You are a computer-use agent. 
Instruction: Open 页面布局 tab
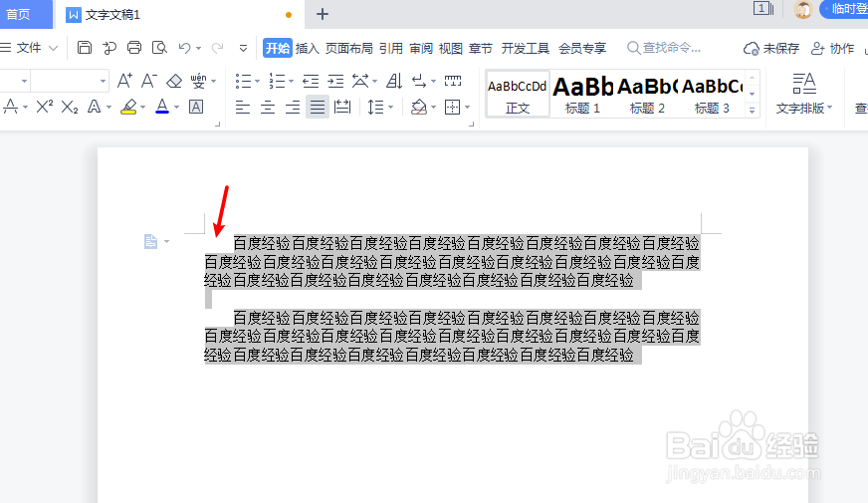348,48
